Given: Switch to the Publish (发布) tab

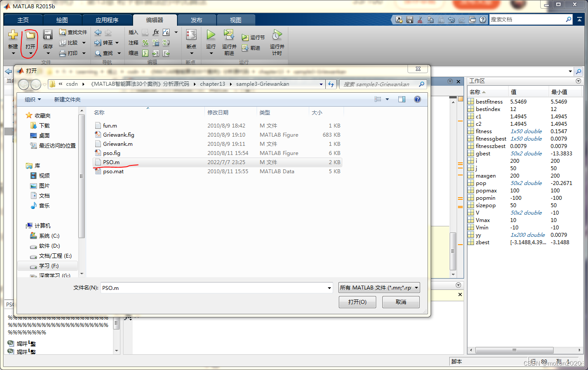Looking at the screenshot, I should coord(197,20).
